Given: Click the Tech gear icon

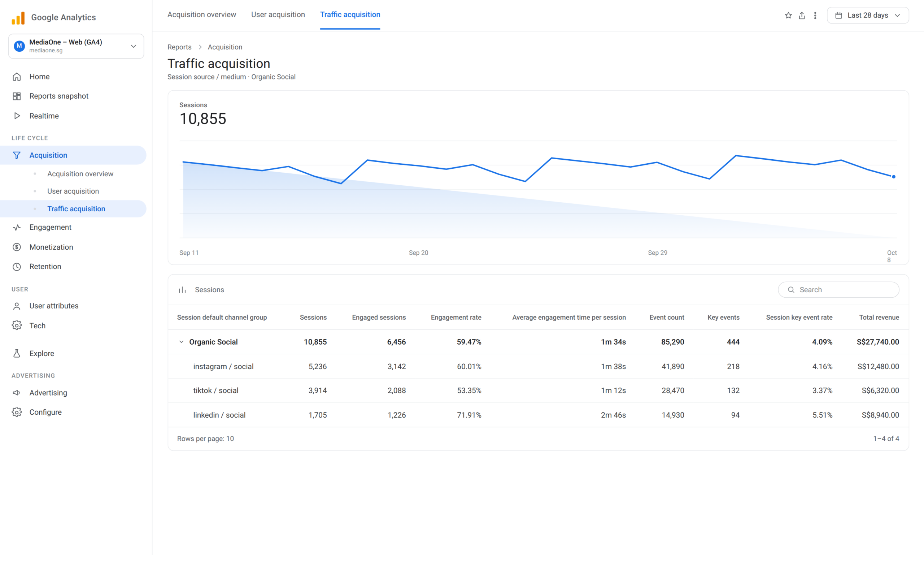Looking at the screenshot, I should [17, 326].
